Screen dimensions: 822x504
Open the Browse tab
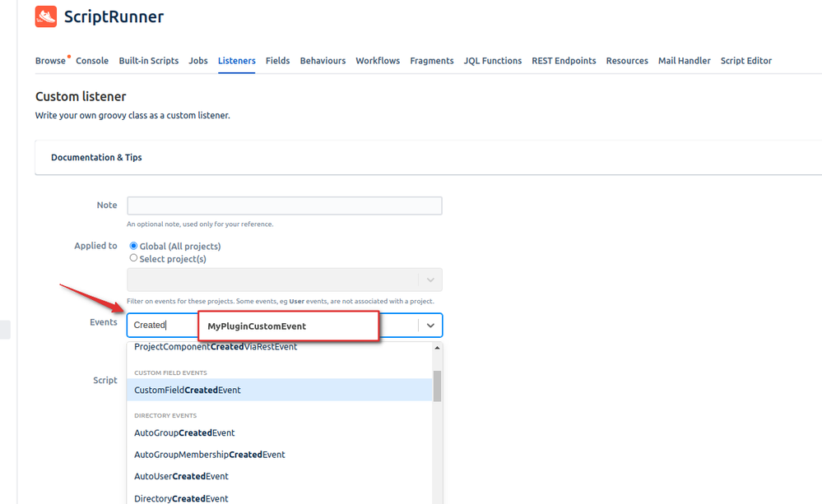point(50,61)
